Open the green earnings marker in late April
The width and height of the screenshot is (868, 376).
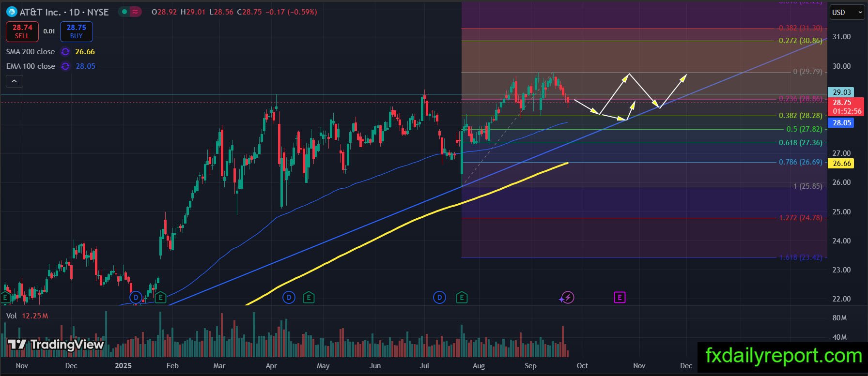[309, 297]
